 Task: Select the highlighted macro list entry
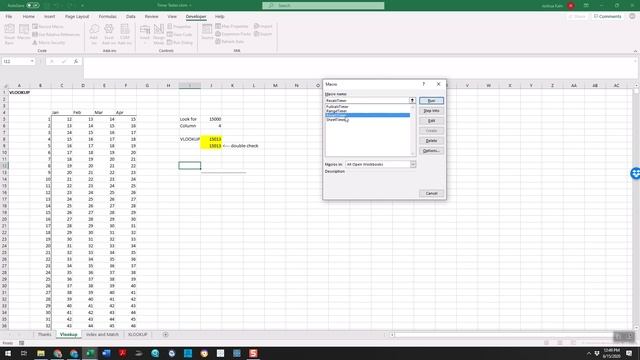pos(367,115)
